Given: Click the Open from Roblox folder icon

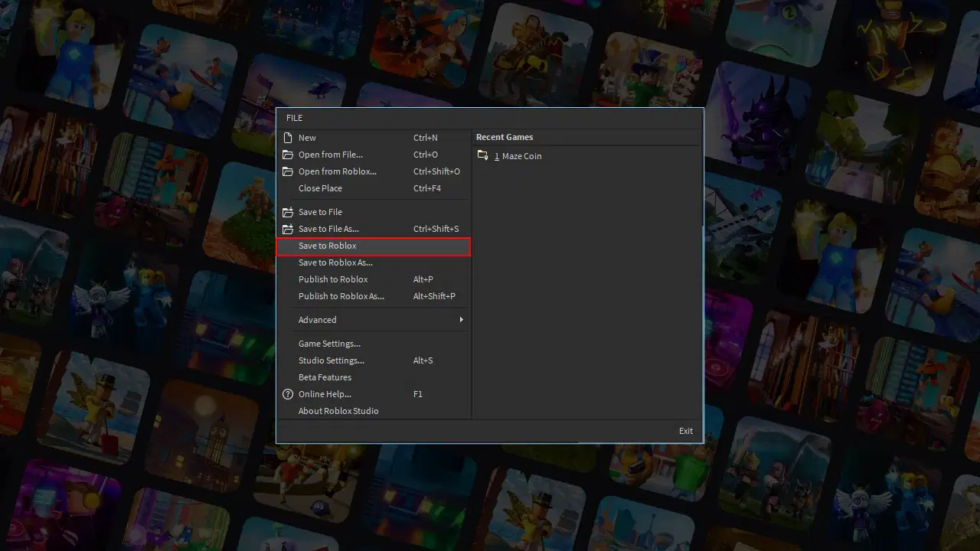Looking at the screenshot, I should pos(288,171).
